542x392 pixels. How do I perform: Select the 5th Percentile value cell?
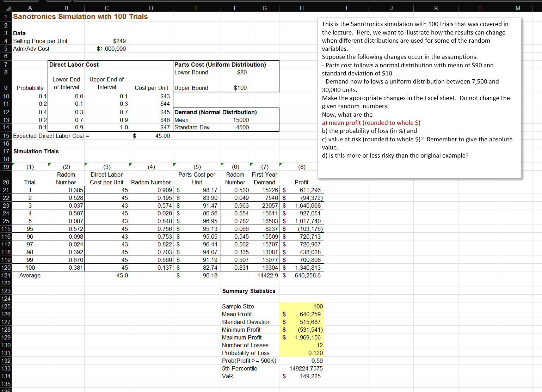(301, 368)
